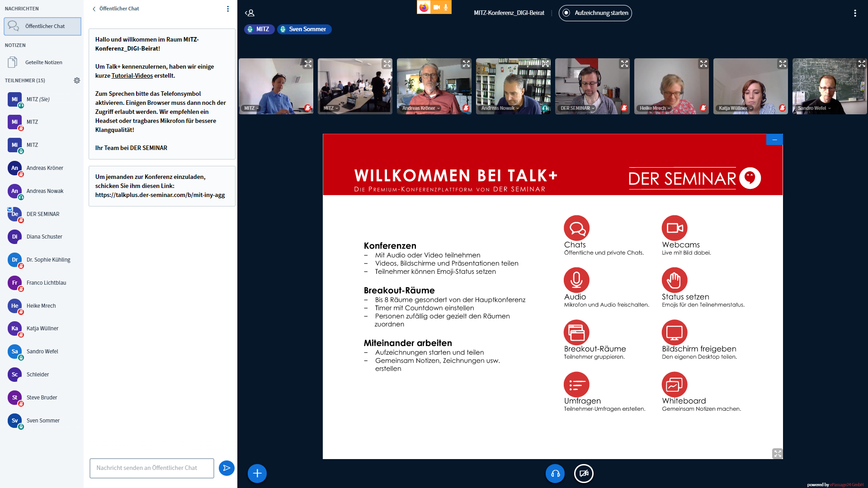
Task: Click the Firefox sharing indicator icon
Action: (424, 7)
